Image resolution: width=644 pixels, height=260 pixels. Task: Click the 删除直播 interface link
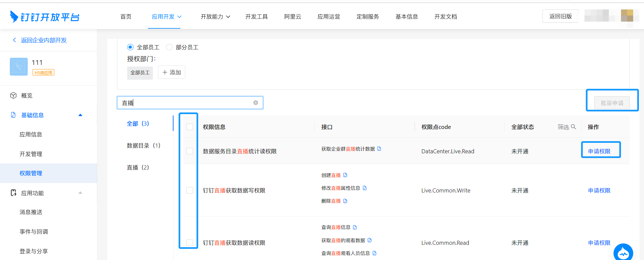(331, 201)
